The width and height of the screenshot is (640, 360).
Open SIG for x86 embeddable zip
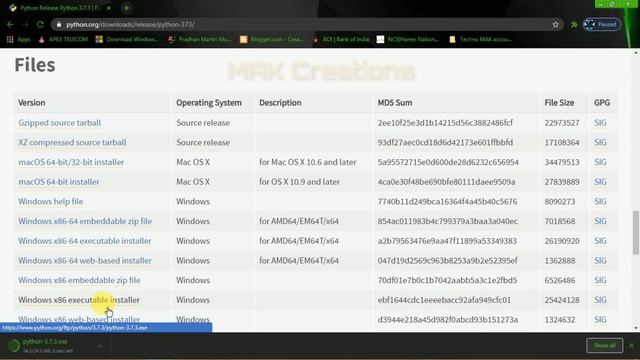point(600,280)
